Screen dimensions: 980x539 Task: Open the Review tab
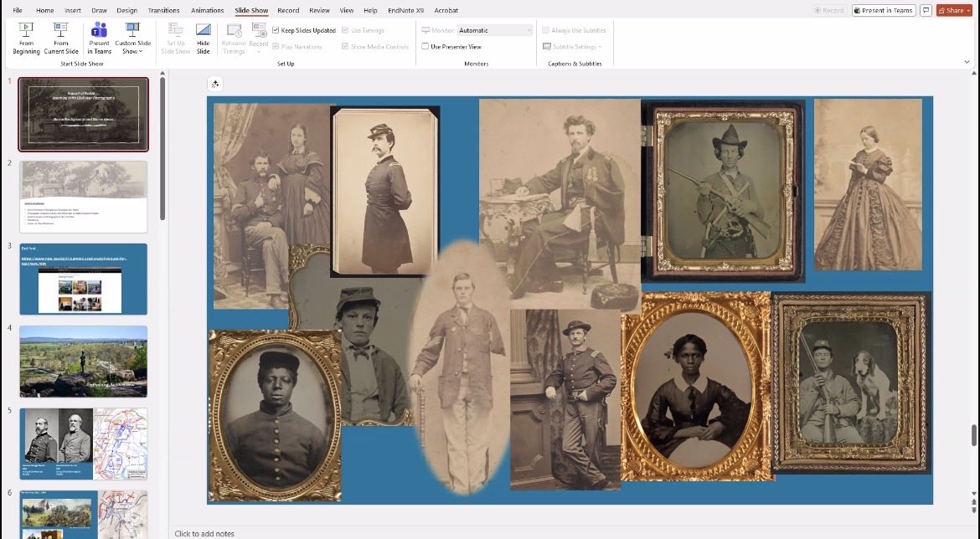coord(319,10)
